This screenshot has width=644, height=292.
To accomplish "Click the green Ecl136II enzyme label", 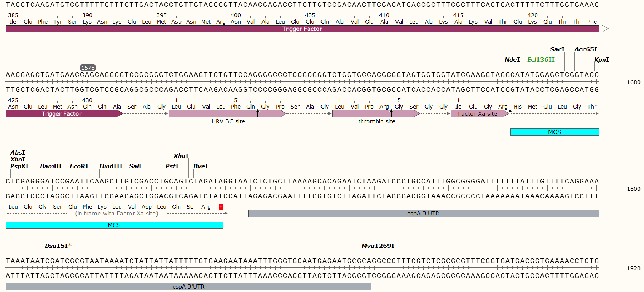I will [x=540, y=60].
